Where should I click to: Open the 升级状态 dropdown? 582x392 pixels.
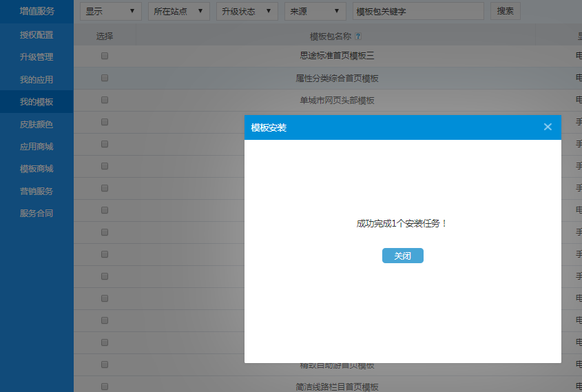pyautogui.click(x=247, y=11)
